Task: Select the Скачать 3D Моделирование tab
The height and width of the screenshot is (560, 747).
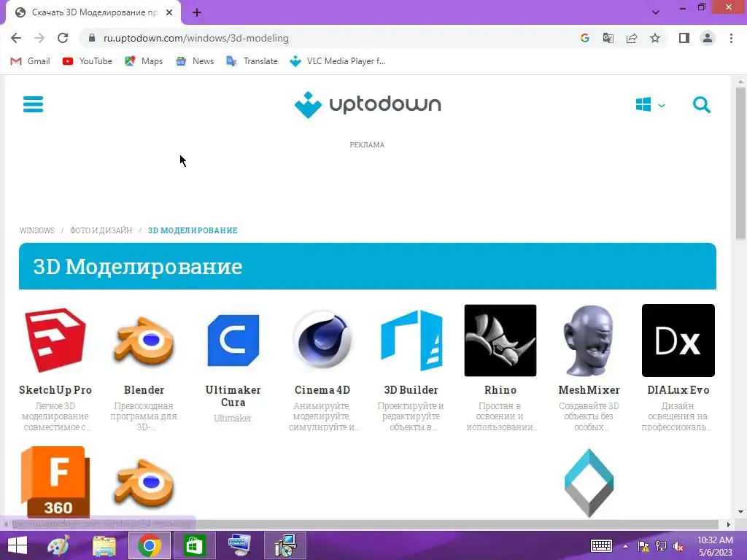Action: pos(93,13)
